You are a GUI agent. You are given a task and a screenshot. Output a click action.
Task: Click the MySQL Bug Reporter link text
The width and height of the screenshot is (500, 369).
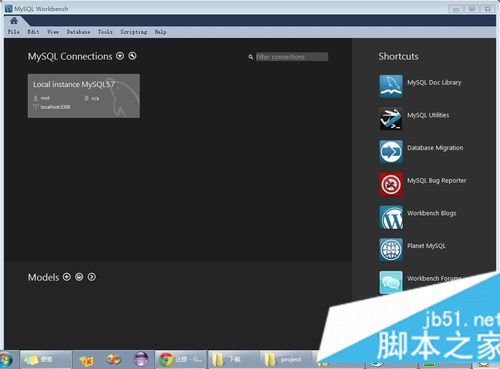[x=437, y=180]
